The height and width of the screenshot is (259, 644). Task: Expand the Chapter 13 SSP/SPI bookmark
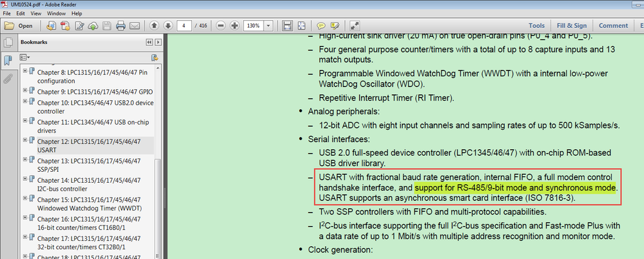coord(25,160)
